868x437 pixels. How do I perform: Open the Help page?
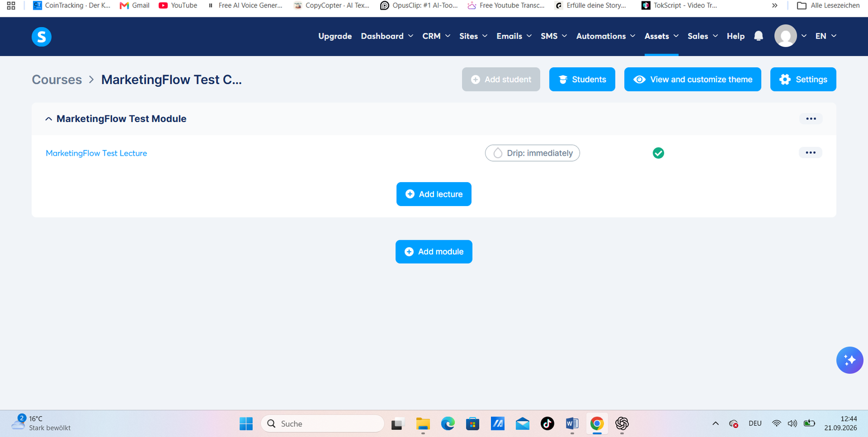tap(736, 36)
